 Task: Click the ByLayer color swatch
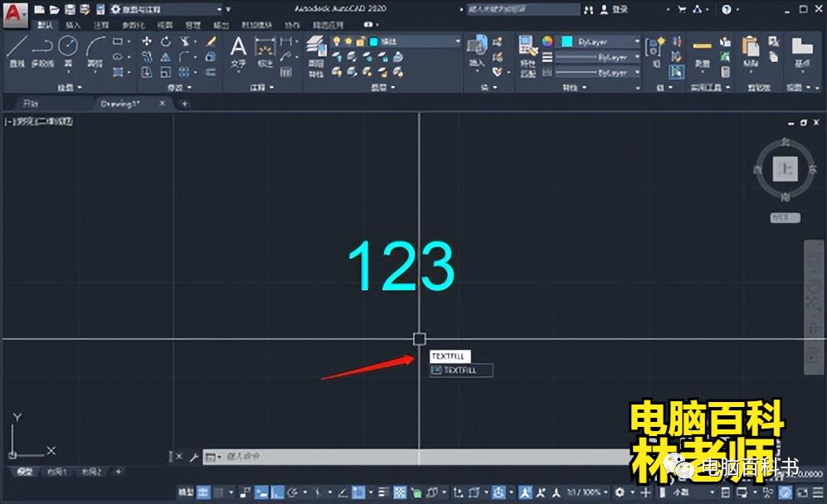pos(567,39)
